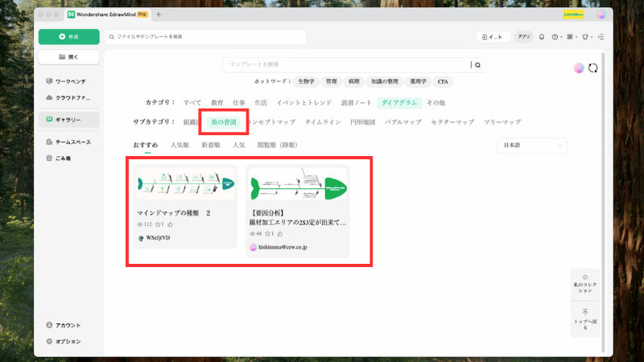The width and height of the screenshot is (644, 362).
Task: Click the magnifier icon in template search
Action: (x=477, y=65)
